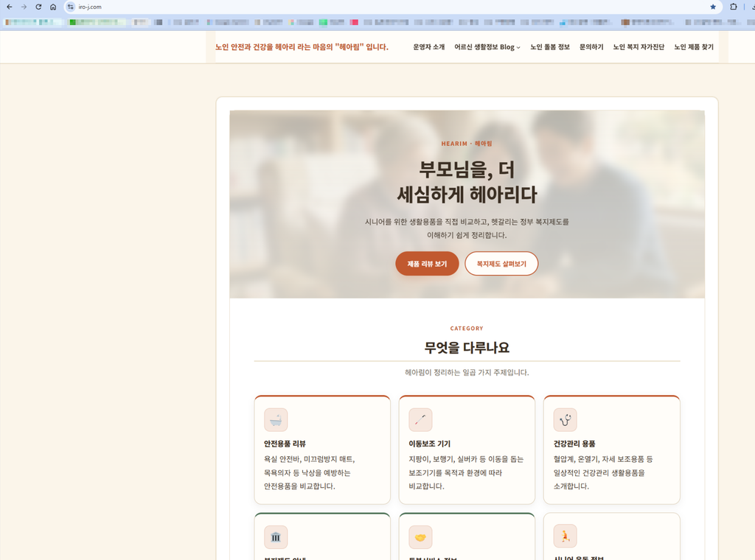Focus the address bar showing iro-j.com
Screen dimensions: 755x560
click(x=392, y=7)
